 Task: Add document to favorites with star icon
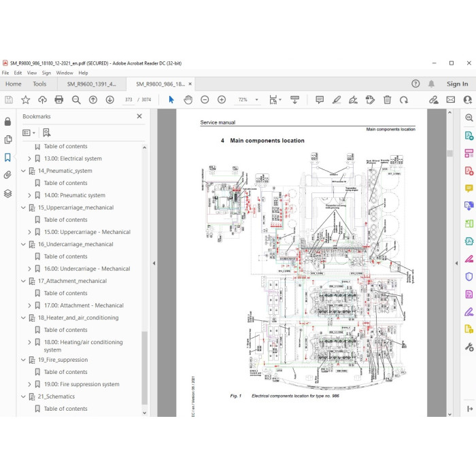click(x=26, y=99)
